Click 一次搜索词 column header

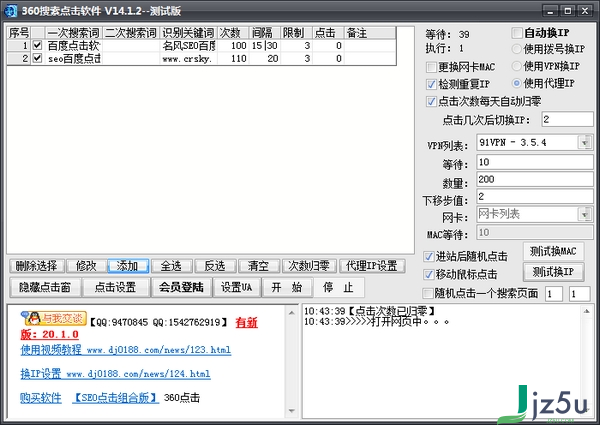point(73,33)
